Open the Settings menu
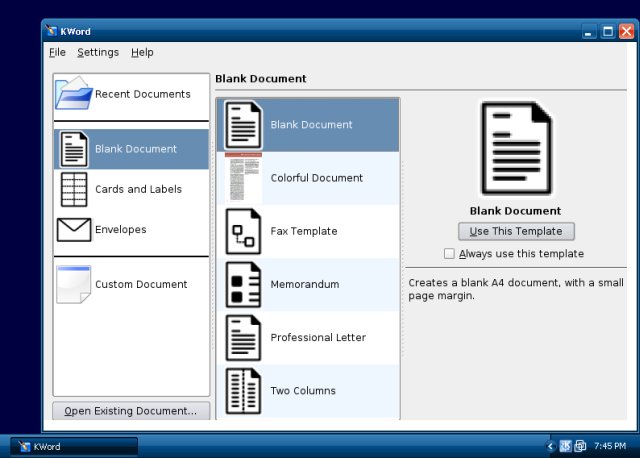The width and height of the screenshot is (640, 458). 98,52
